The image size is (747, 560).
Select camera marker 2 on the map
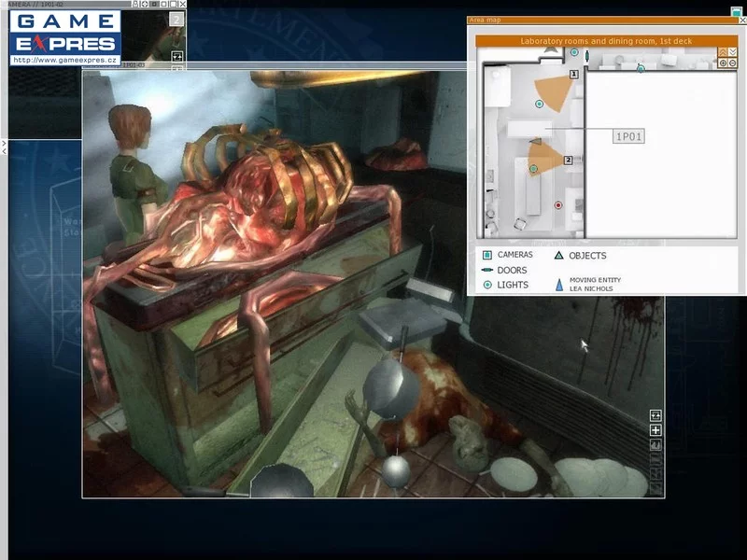pyautogui.click(x=568, y=161)
